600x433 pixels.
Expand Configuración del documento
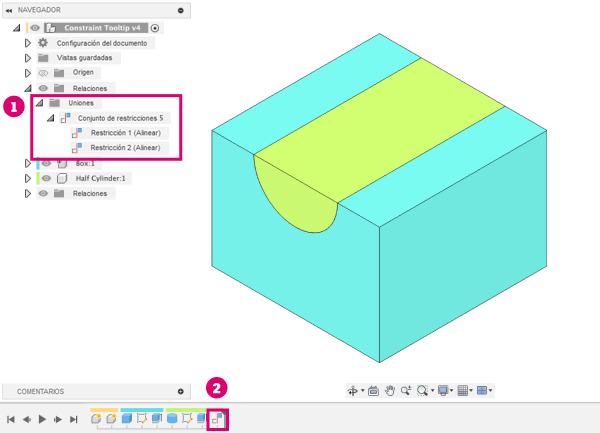click(28, 43)
